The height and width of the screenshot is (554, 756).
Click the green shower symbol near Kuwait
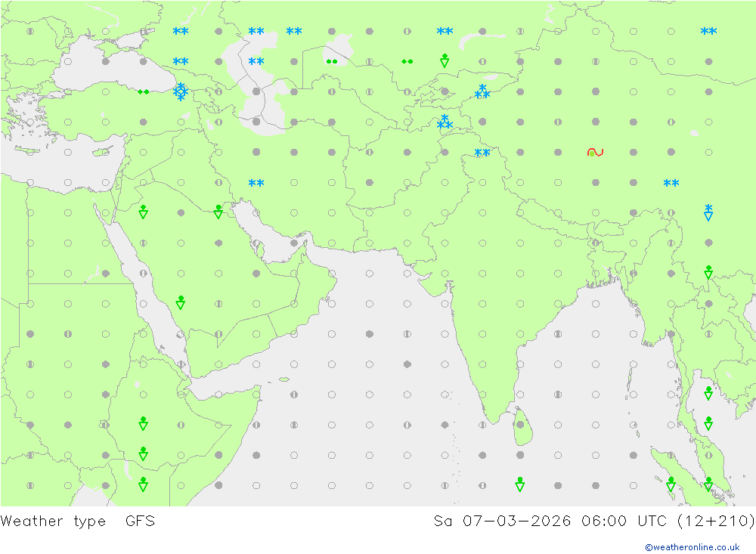pos(218,212)
